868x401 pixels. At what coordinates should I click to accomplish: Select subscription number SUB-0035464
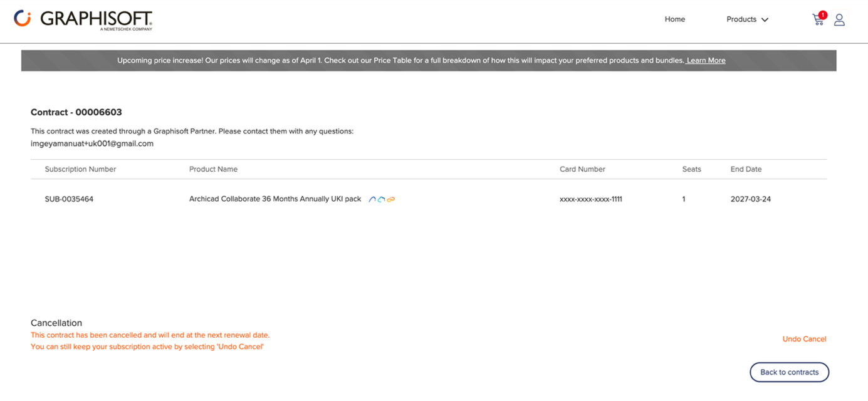[x=69, y=199]
